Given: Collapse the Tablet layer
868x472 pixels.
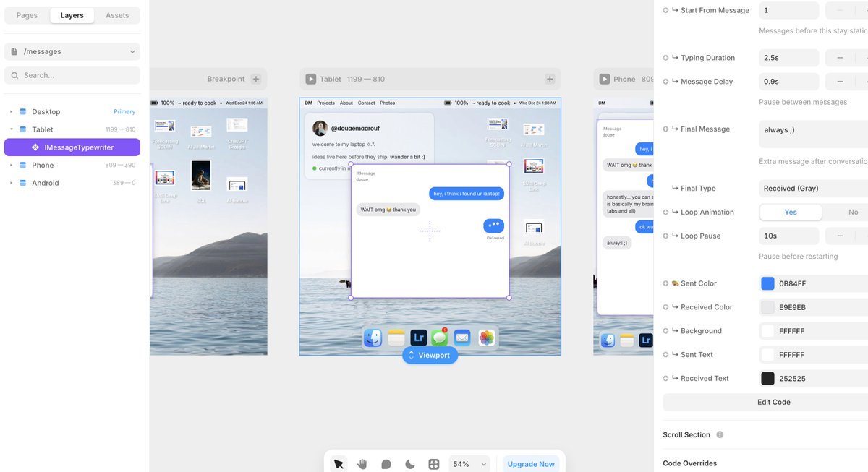Looking at the screenshot, I should 11,130.
